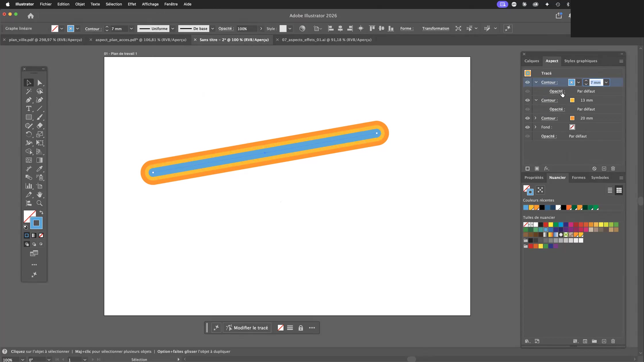Select the Magic Wand tool

[29, 91]
